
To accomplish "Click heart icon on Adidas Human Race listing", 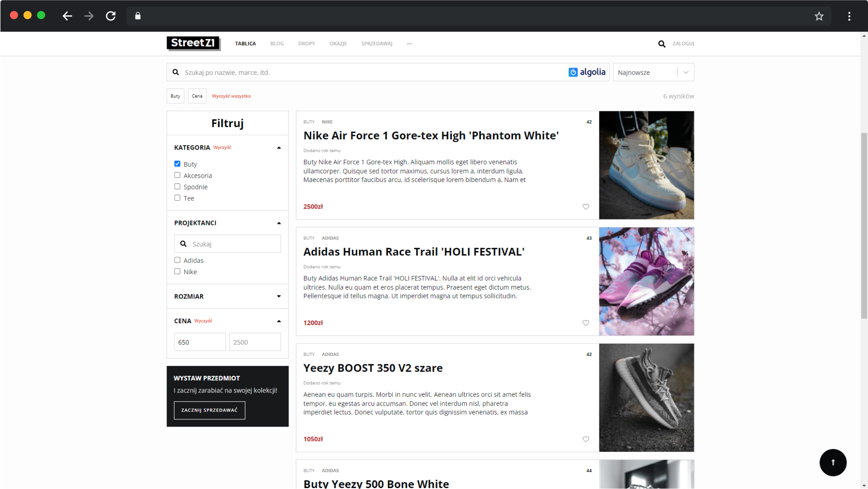I will (585, 323).
